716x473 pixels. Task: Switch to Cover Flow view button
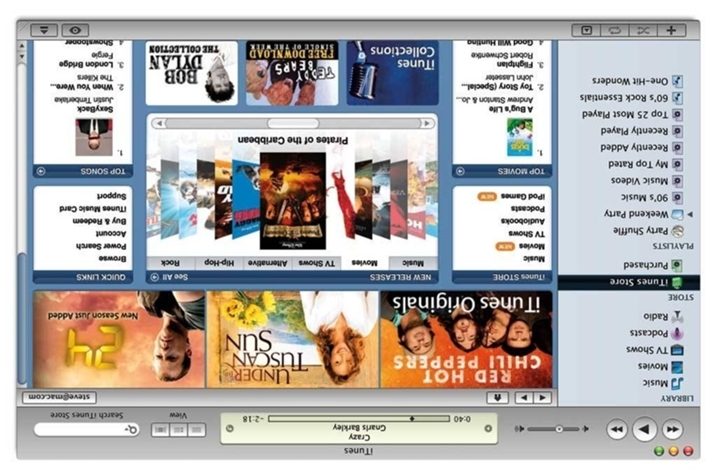[160, 430]
